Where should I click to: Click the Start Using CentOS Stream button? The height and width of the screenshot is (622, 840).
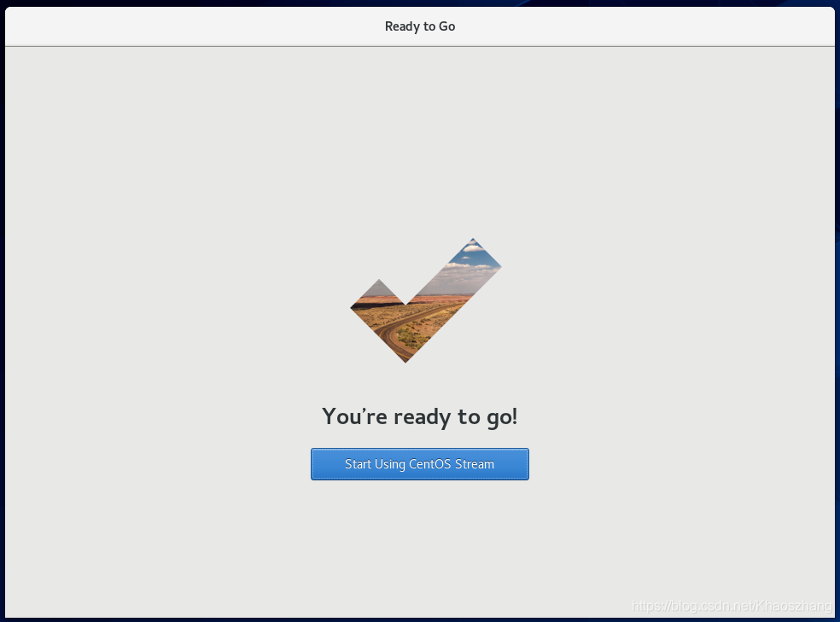[419, 464]
